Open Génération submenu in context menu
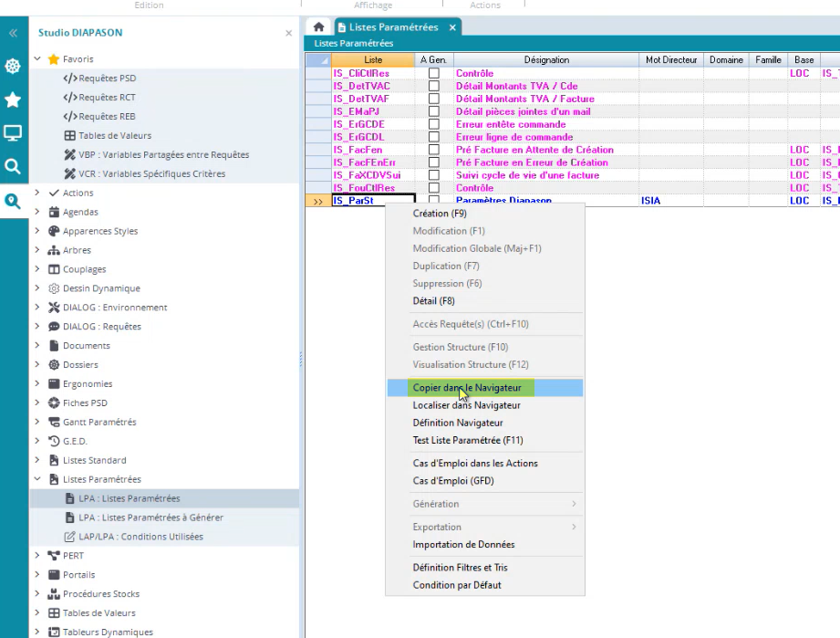 click(436, 504)
